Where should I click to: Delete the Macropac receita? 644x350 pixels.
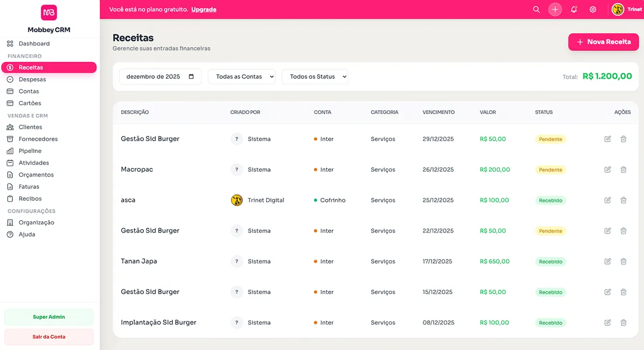tap(624, 169)
